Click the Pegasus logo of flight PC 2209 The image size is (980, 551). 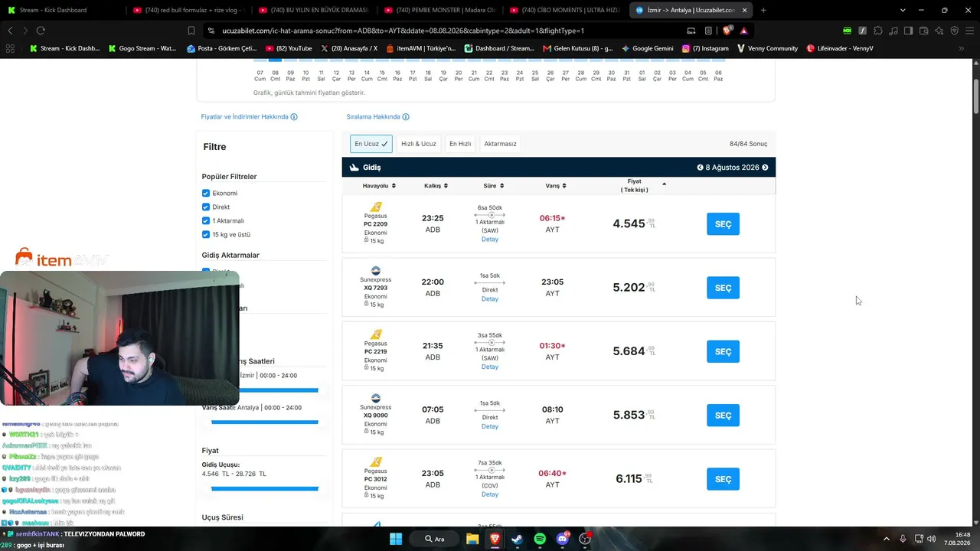pos(376,207)
